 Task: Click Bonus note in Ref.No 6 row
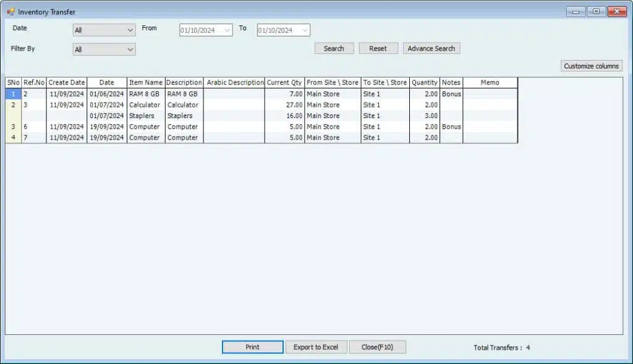(x=451, y=127)
